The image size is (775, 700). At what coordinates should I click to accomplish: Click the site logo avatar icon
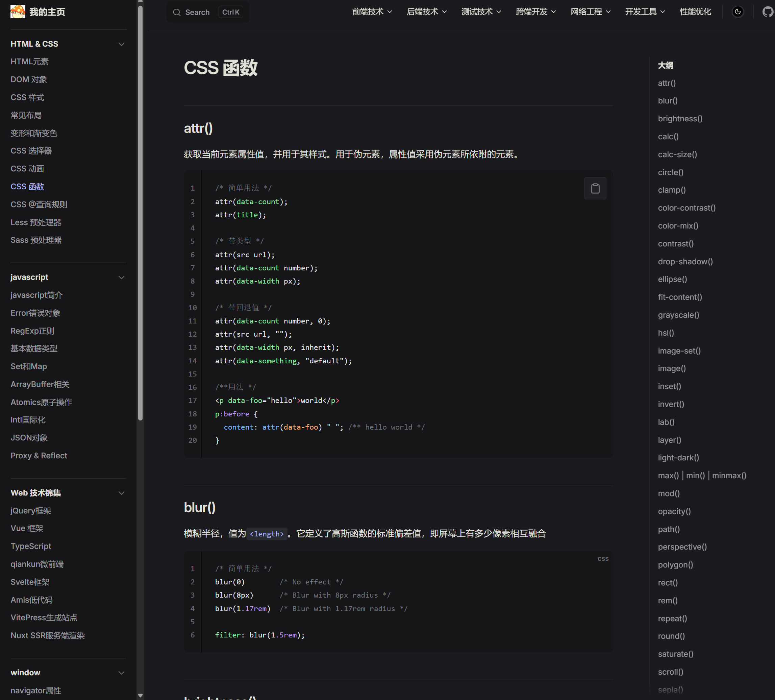click(x=18, y=12)
